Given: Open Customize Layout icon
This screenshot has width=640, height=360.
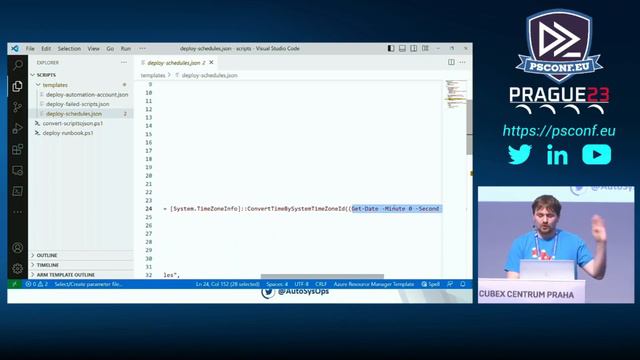Looking at the screenshot, I should tap(425, 48).
